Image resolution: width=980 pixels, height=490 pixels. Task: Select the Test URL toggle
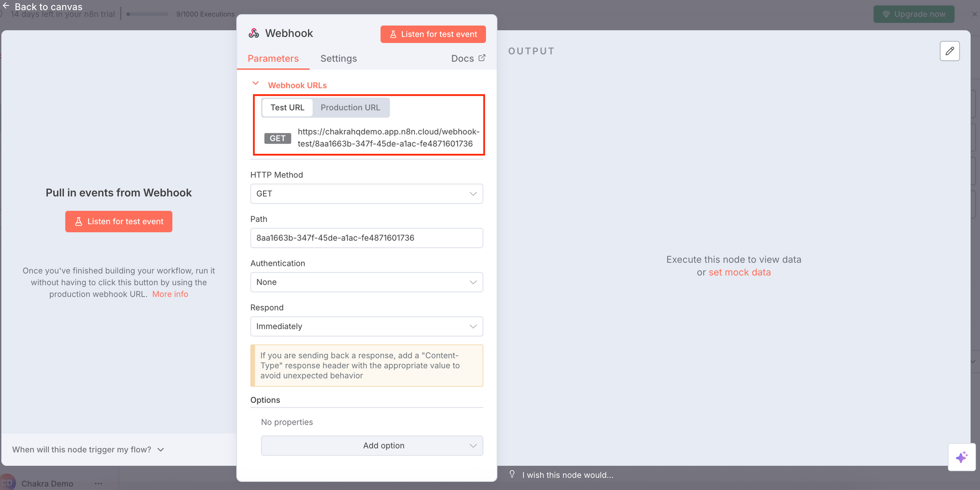coord(287,107)
